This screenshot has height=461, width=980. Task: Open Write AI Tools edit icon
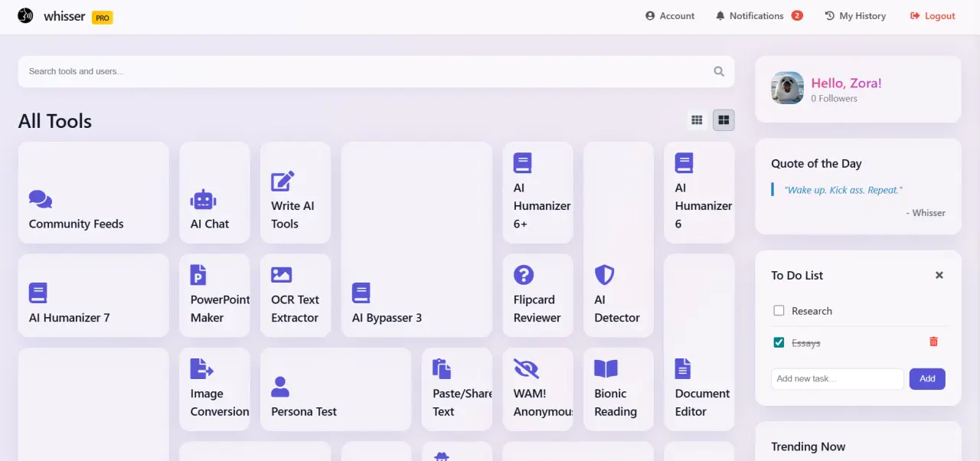coord(283,181)
